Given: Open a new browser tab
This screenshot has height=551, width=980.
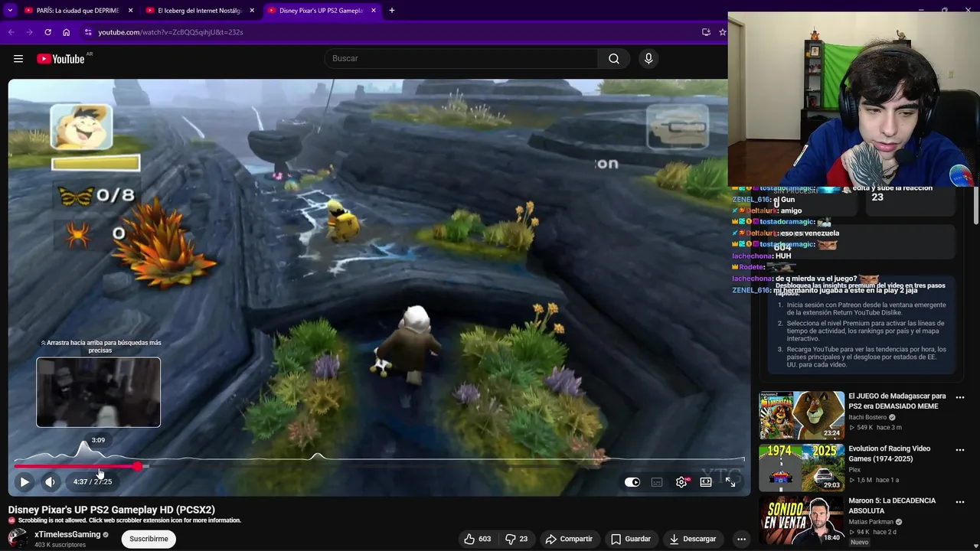Looking at the screenshot, I should [x=392, y=11].
